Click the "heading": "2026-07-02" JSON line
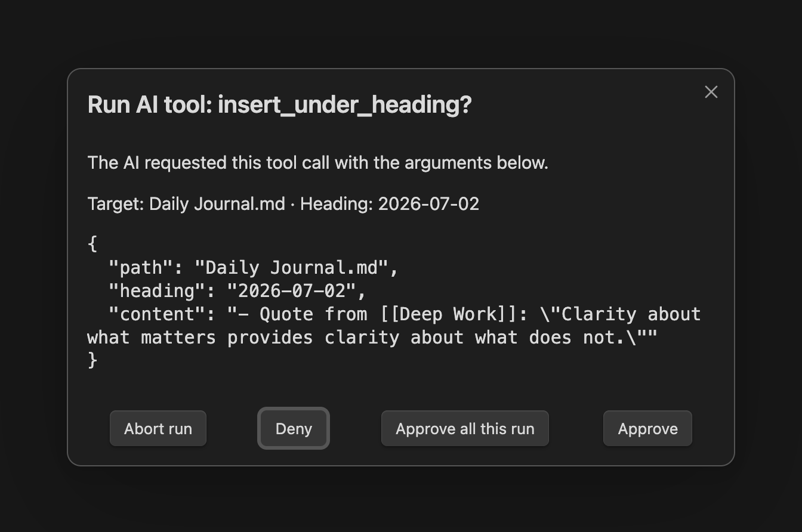Viewport: 802px width, 532px height. coord(237,290)
